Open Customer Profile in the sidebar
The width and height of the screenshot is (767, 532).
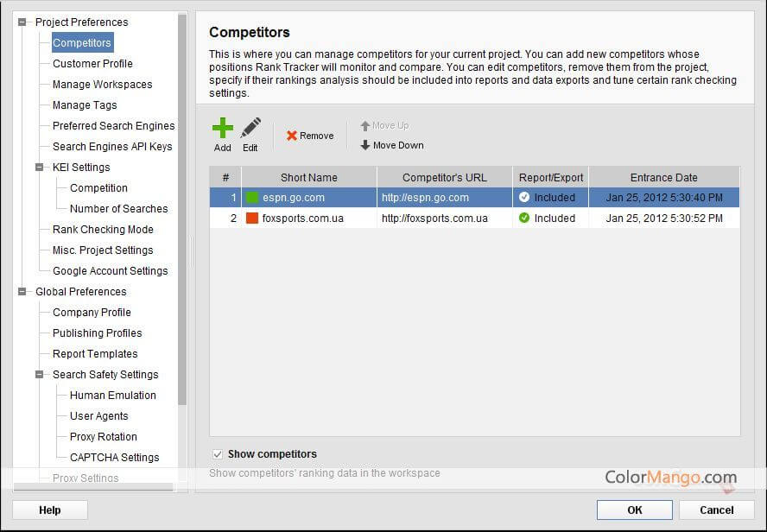[92, 64]
